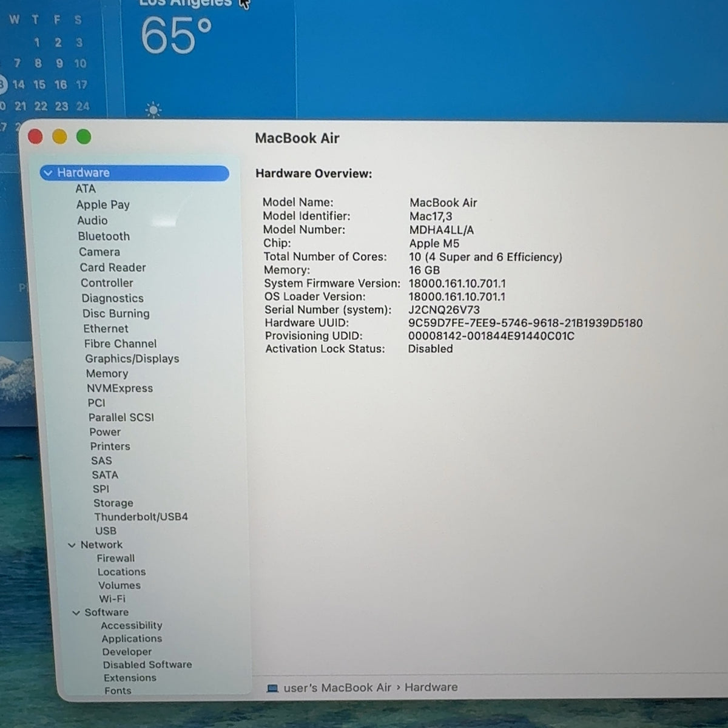The image size is (728, 728).
Task: Click the green zoom window button
Action: coord(84,136)
